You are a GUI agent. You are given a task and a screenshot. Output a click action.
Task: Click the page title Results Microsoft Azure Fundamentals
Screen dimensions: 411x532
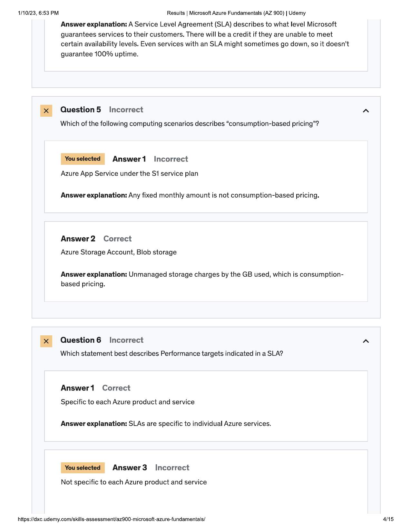tap(236, 13)
